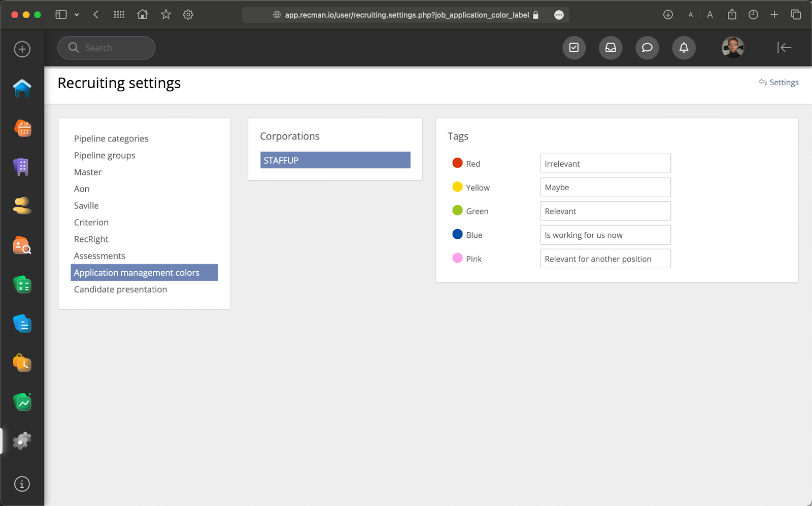
Task: Open Candidate presentation settings
Action: click(120, 290)
